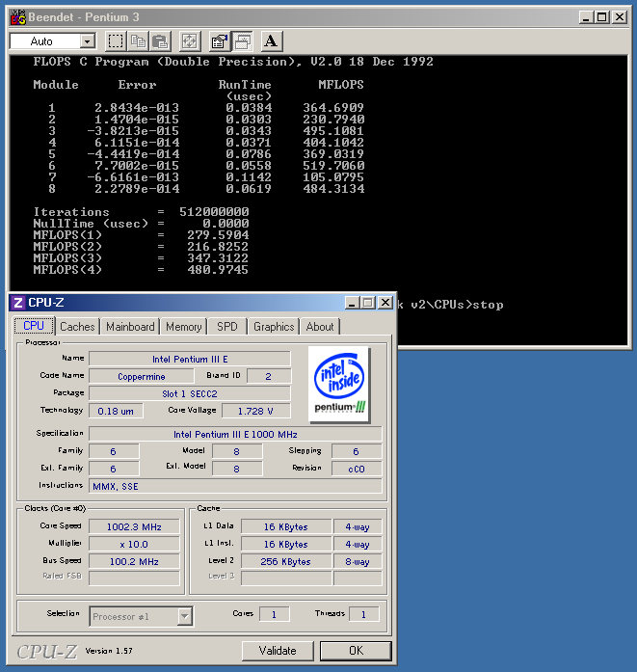Click the Code Name field 'Coppermine'

(142, 376)
